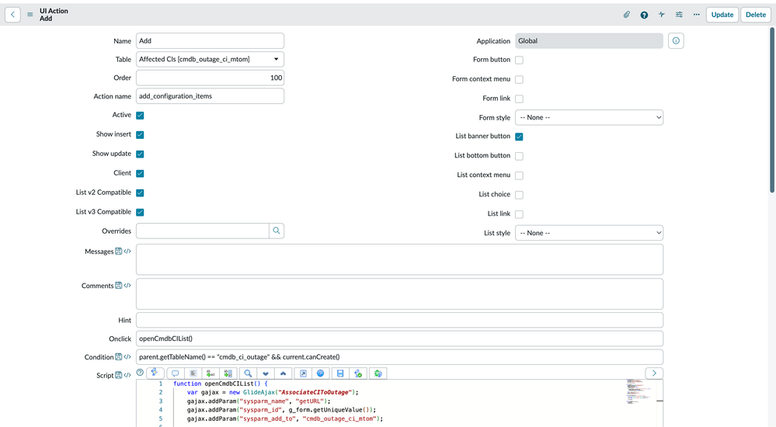This screenshot has height=427, width=776.
Task: Click the Update button
Action: [722, 15]
